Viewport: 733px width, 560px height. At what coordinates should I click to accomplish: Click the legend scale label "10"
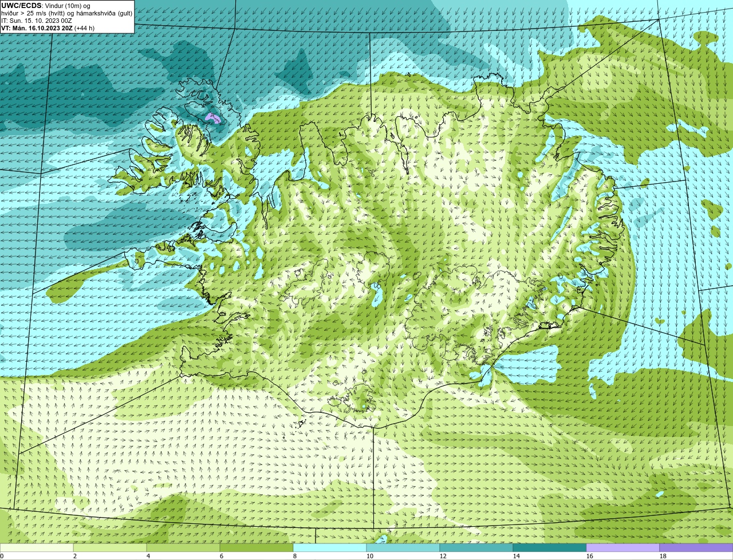click(370, 556)
